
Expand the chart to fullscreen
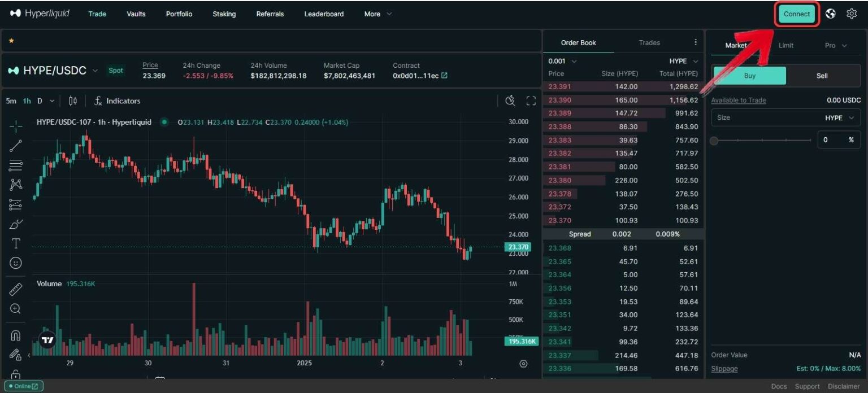531,101
